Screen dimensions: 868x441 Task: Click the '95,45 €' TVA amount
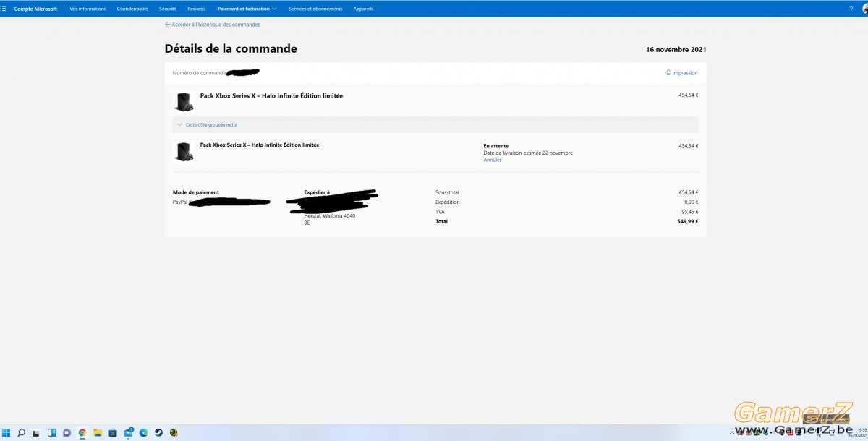click(689, 212)
